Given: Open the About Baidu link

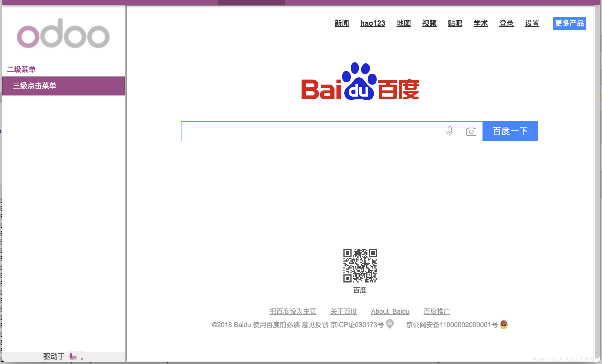Looking at the screenshot, I should [x=390, y=311].
